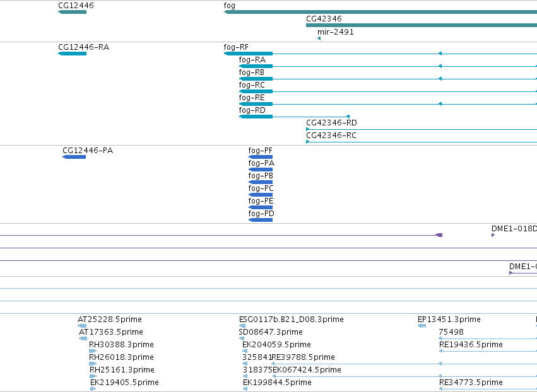Click EST RE34773.5prime label

click(471, 383)
